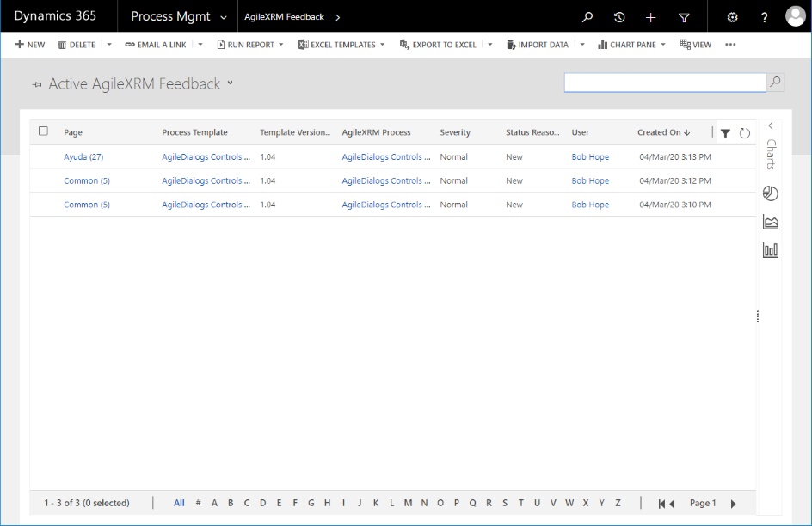The width and height of the screenshot is (812, 526).
Task: Sort by the Severity column header
Action: coord(455,132)
